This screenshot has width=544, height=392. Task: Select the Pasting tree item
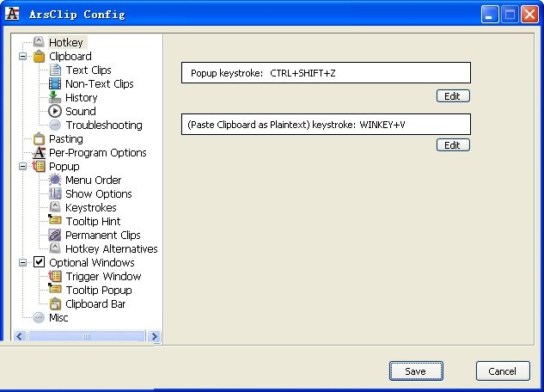coord(66,138)
